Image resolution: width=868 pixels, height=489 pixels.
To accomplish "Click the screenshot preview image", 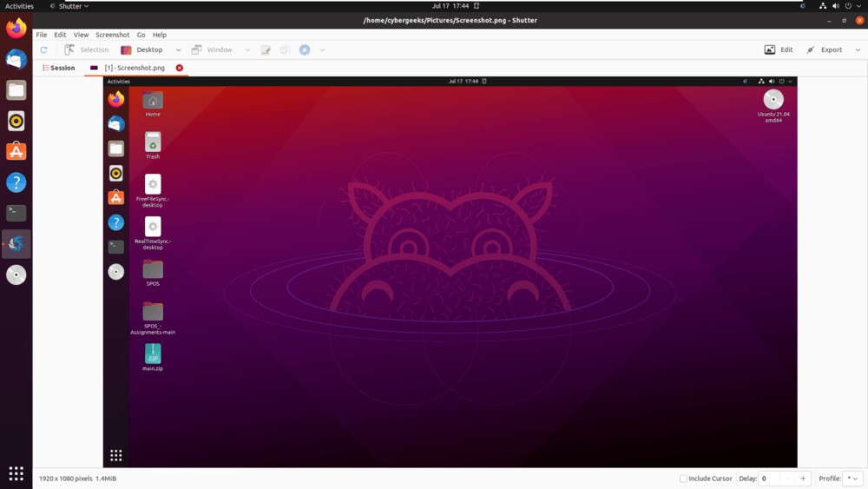I will [x=450, y=272].
